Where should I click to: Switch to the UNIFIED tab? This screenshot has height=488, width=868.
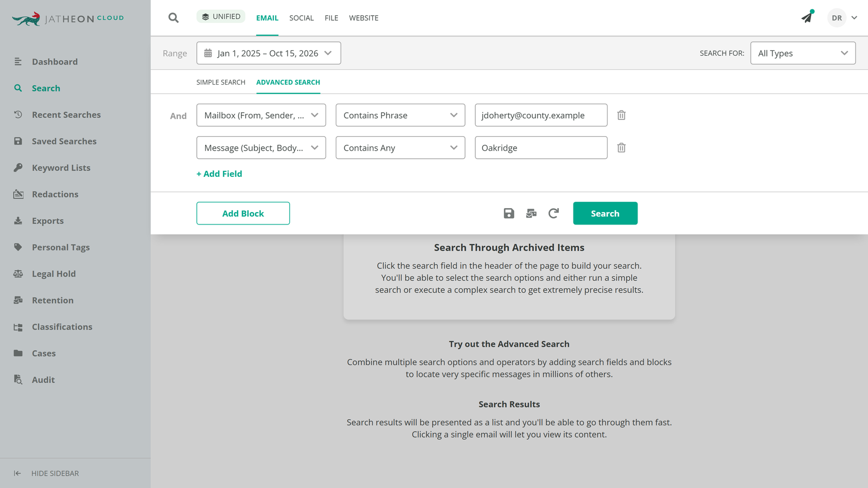(x=221, y=17)
